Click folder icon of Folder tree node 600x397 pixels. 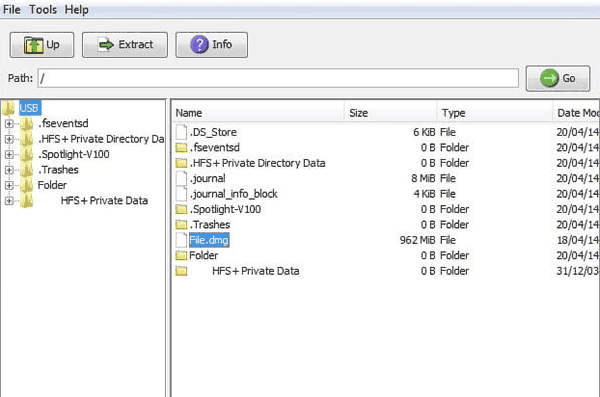pos(27,185)
